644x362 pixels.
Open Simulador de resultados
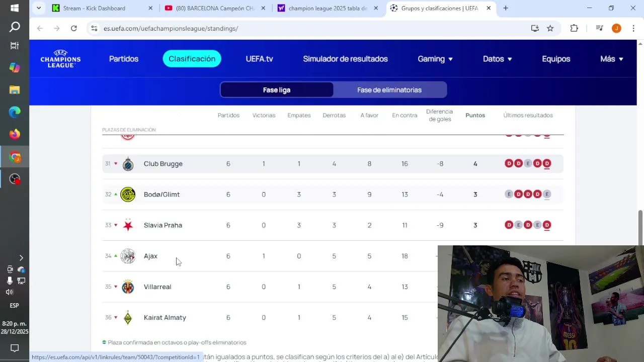[x=345, y=59]
